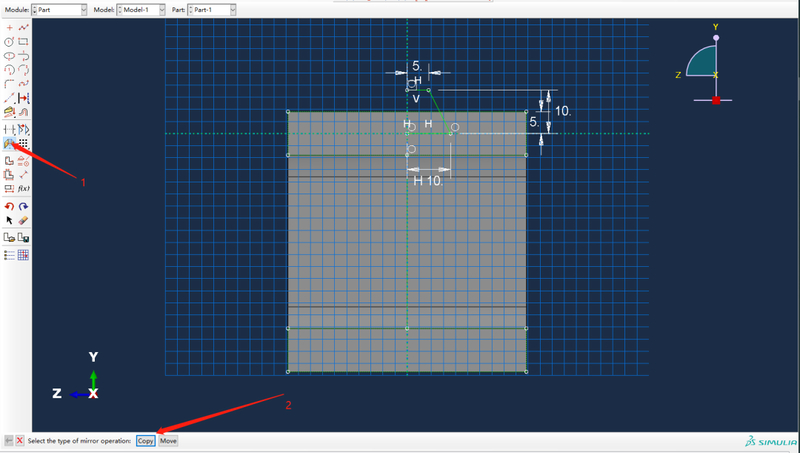This screenshot has height=453, width=800.
Task: Select the '10.' vertical dimension on right
Action: tap(562, 111)
